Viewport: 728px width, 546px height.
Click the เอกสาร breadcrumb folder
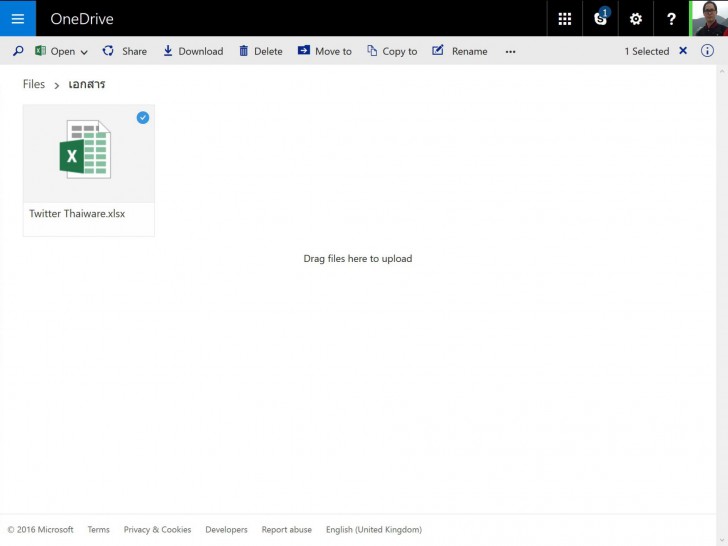[87, 84]
